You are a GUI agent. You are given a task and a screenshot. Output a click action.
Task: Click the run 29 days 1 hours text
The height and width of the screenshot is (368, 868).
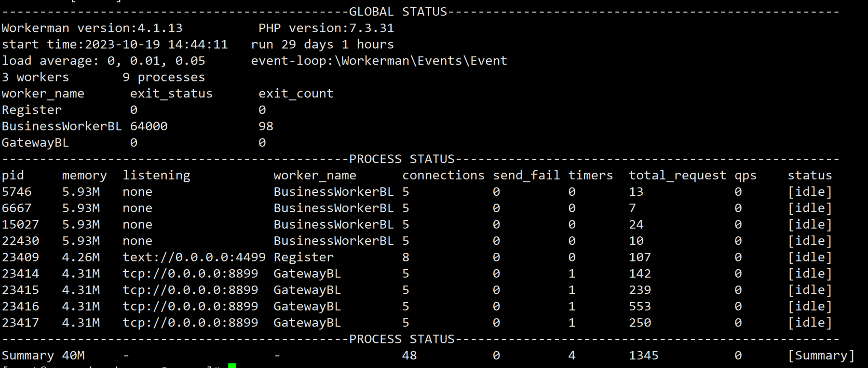coord(322,44)
